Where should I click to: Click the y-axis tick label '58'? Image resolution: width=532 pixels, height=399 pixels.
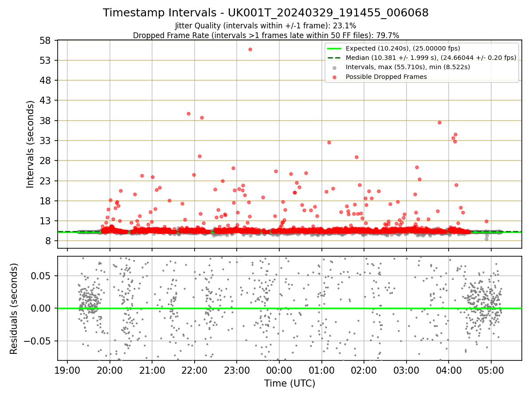46,40
